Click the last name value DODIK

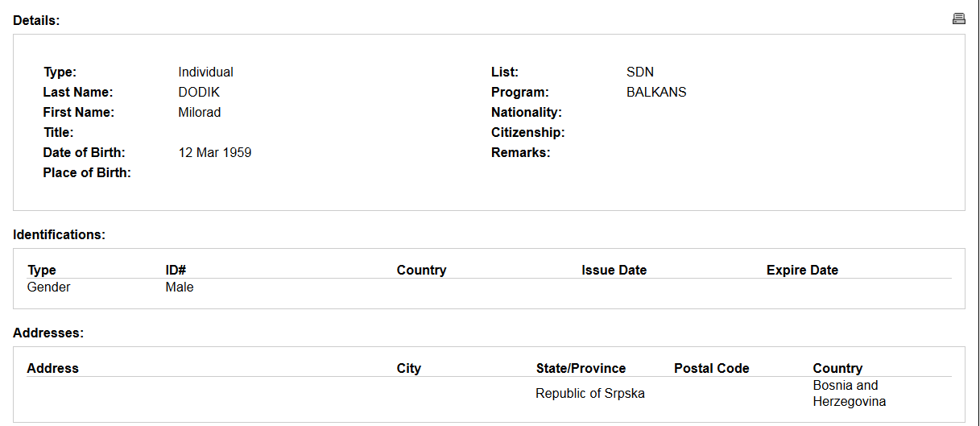199,93
